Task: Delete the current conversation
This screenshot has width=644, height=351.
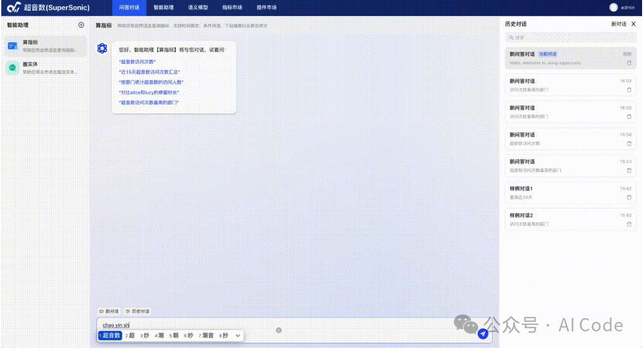Action: click(x=629, y=63)
